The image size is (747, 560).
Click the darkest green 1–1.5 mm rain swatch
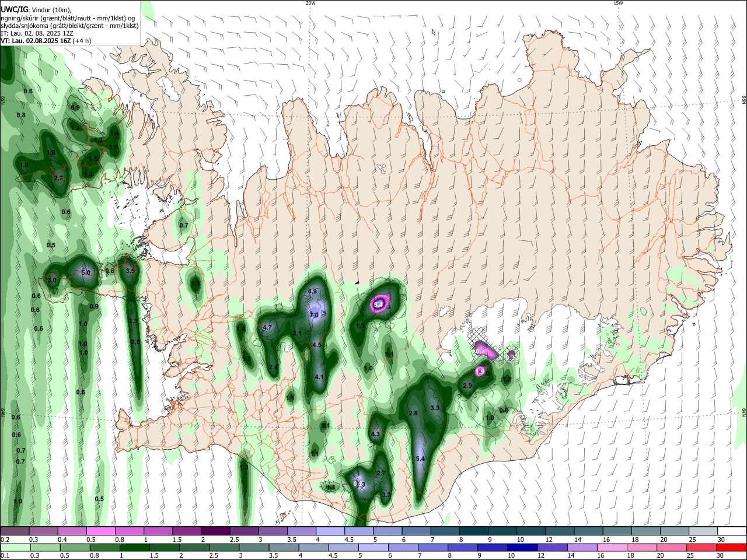click(134, 548)
